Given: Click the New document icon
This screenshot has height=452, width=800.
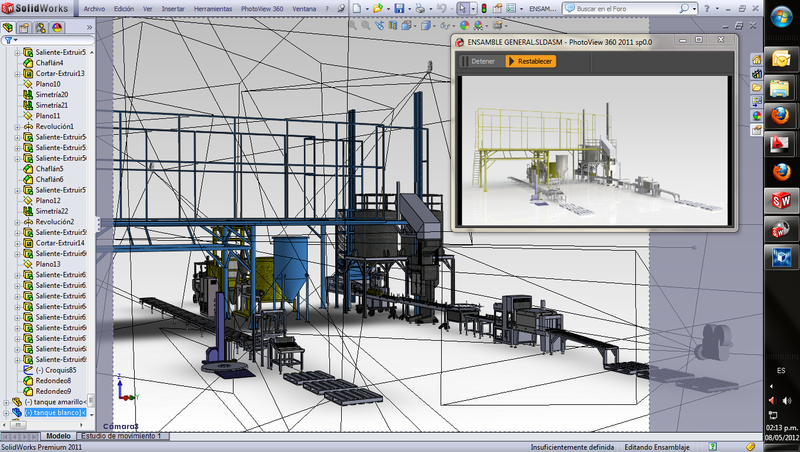Looking at the screenshot, I should pyautogui.click(x=358, y=8).
